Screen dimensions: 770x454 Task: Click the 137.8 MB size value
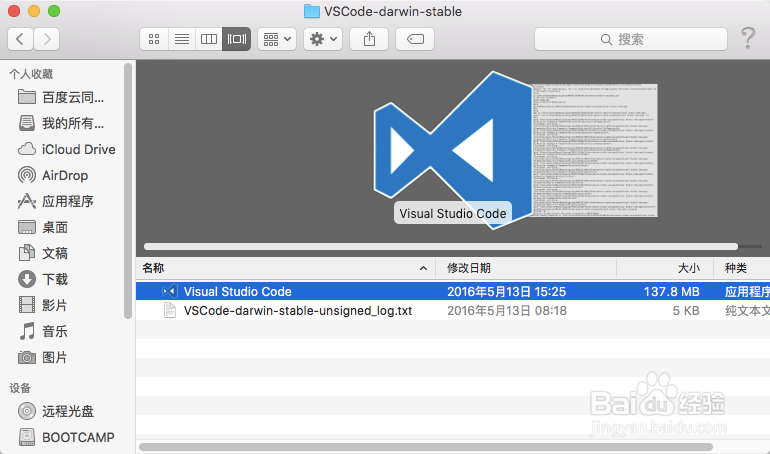(x=671, y=292)
